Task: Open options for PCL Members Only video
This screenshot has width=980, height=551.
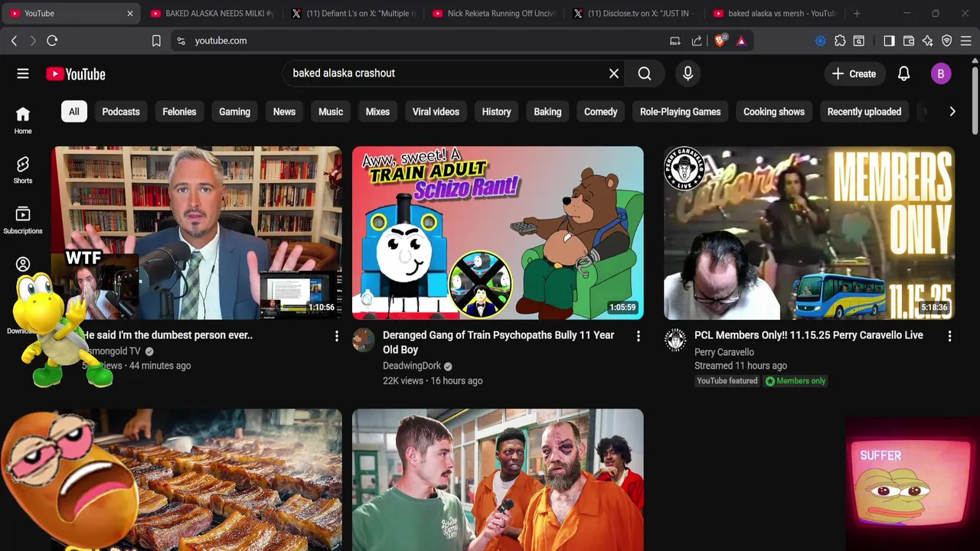Action: coord(949,336)
